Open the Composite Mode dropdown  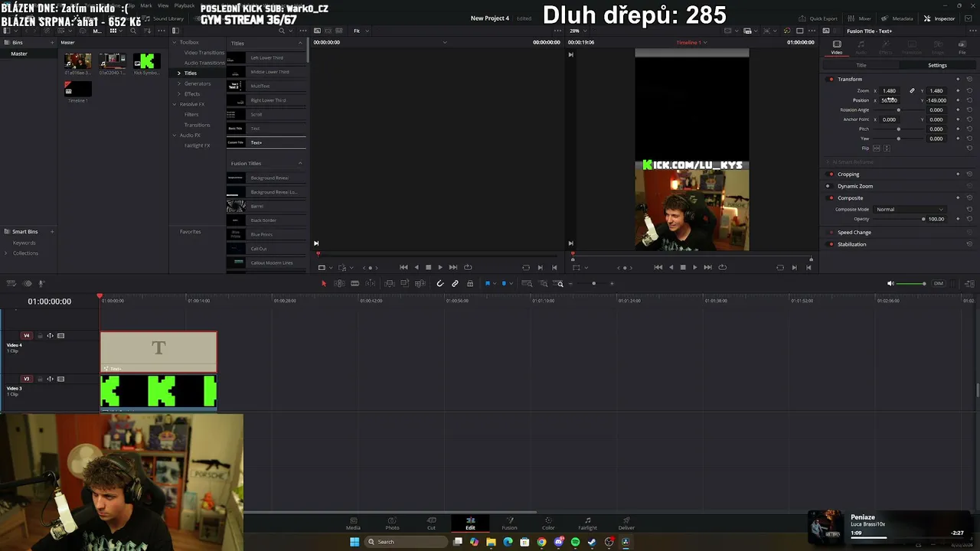point(910,209)
